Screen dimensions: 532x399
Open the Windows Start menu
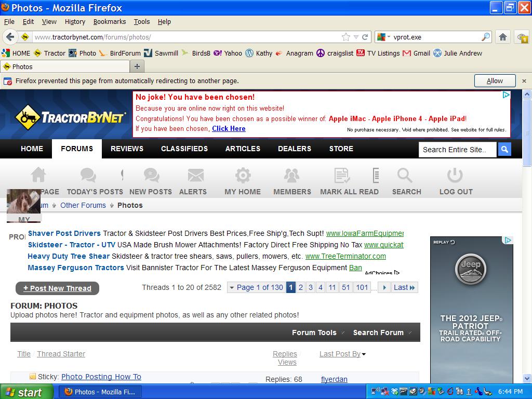(x=26, y=392)
